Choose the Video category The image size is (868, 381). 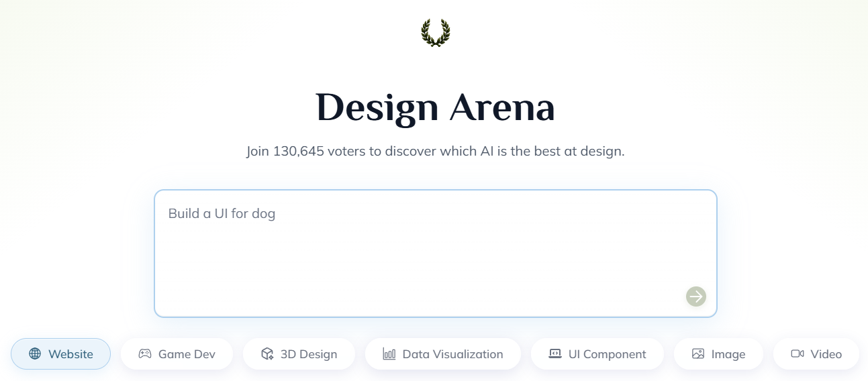(826, 354)
